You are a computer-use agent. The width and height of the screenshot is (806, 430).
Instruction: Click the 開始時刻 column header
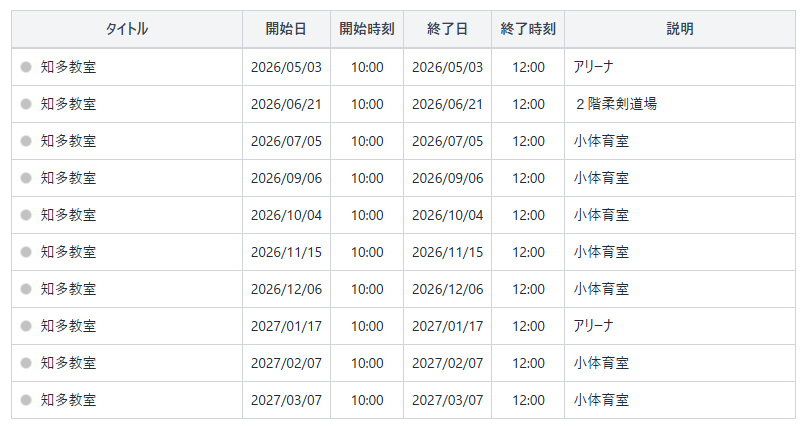[367, 29]
